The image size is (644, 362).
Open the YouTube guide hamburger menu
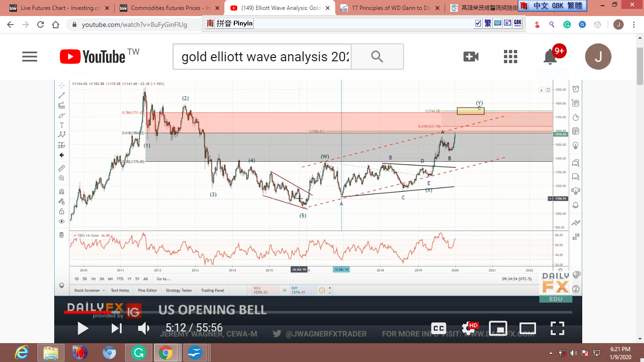[29, 57]
